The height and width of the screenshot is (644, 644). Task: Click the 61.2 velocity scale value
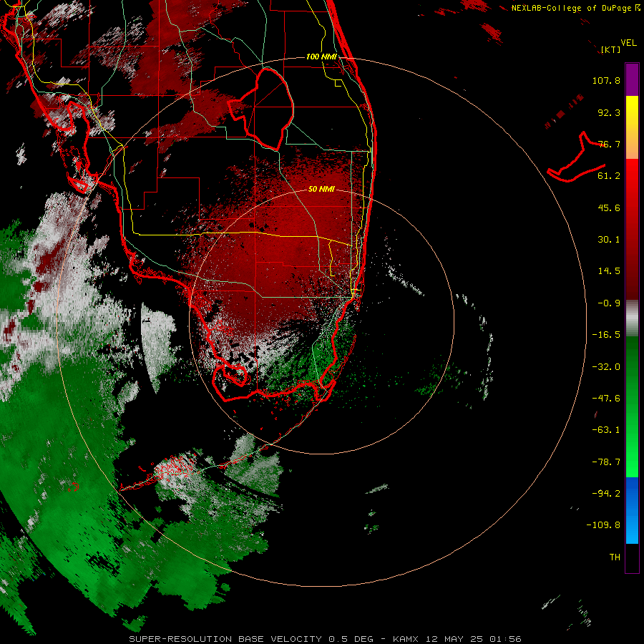609,176
